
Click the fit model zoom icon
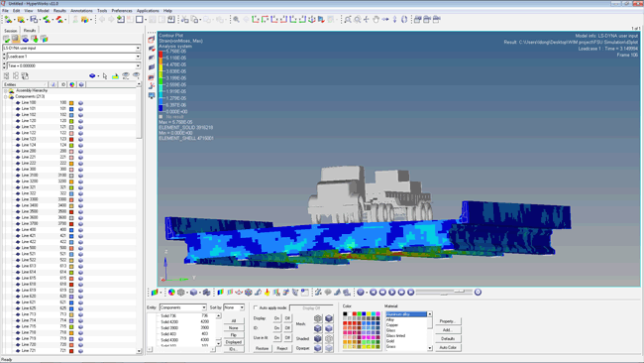coord(348,19)
